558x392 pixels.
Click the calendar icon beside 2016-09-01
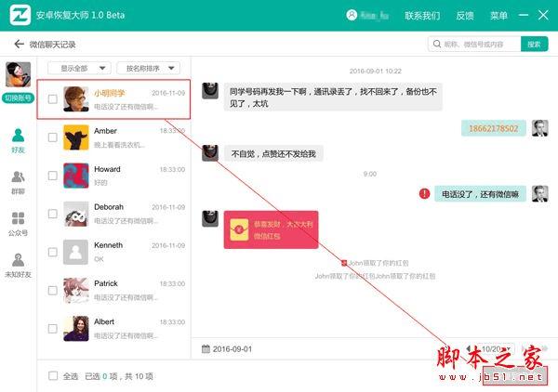pos(206,349)
